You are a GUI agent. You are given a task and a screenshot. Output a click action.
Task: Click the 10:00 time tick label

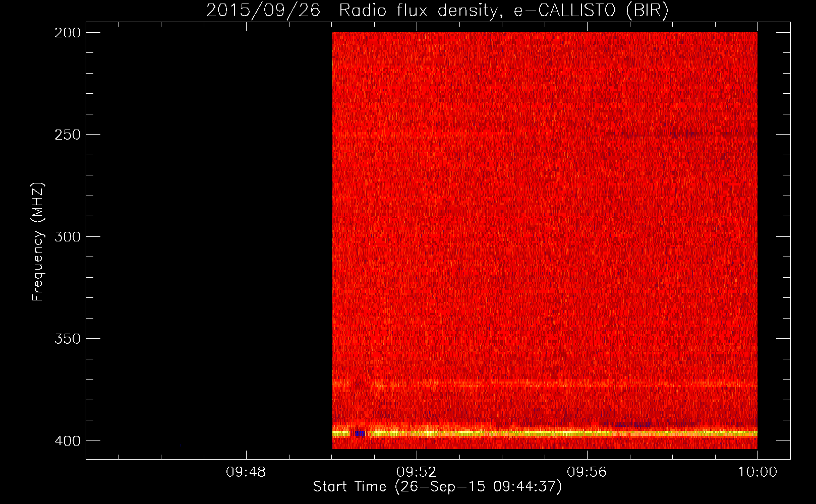coord(757,472)
